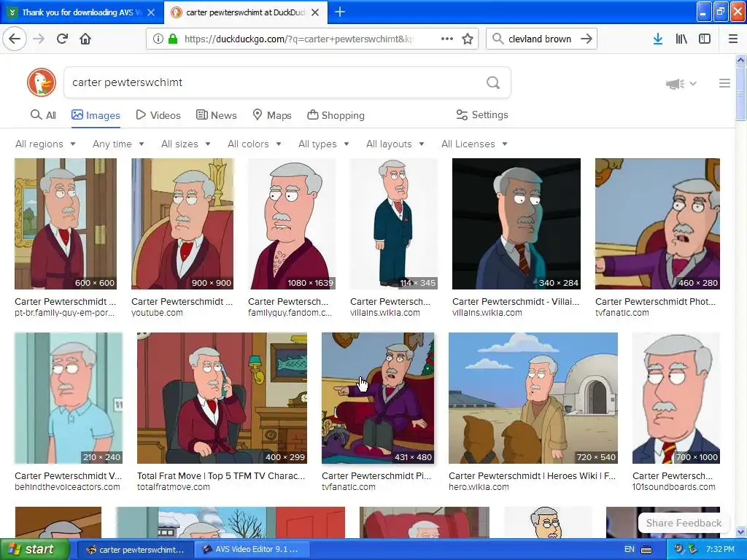Open 'Carter Pewterschmidt - Villai...' title link
Image resolution: width=747 pixels, height=560 pixels.
516,301
